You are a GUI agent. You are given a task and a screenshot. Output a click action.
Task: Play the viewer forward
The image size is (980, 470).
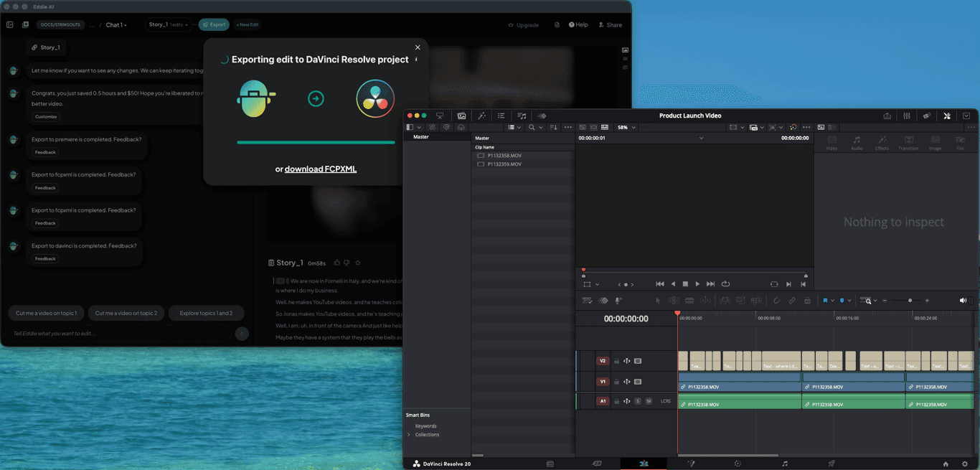pos(697,284)
